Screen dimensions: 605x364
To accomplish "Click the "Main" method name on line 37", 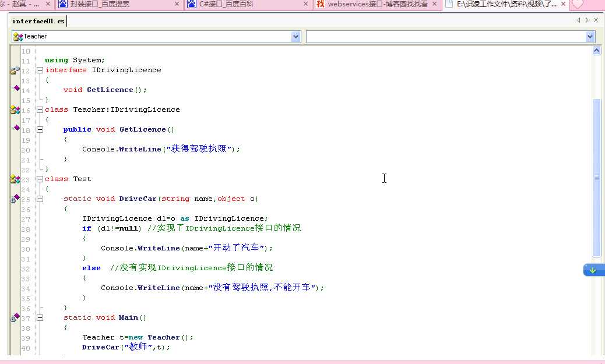I will [128, 317].
